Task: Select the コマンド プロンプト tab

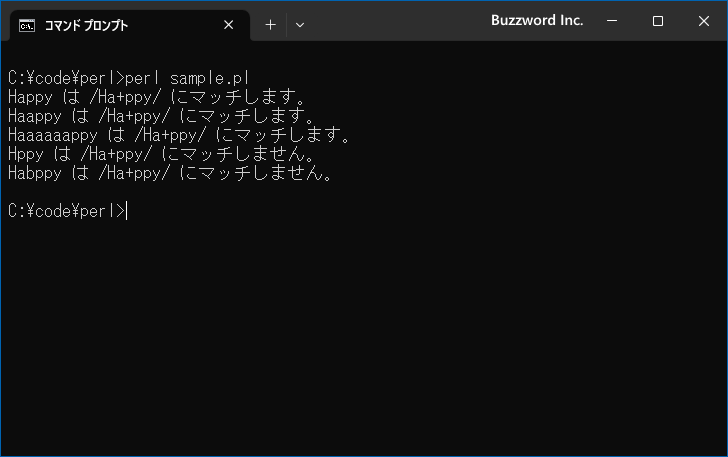Action: click(x=130, y=25)
